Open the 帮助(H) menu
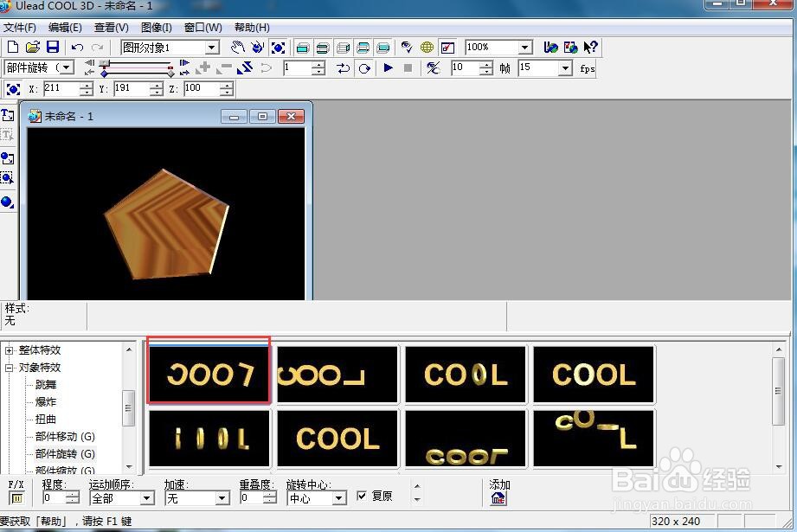This screenshot has height=532, width=797. (252, 28)
